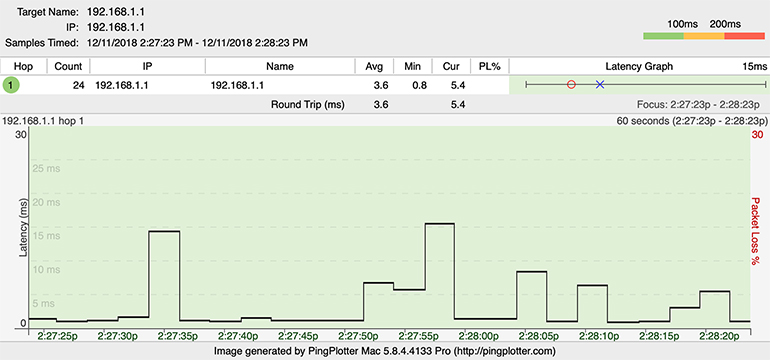
Task: Click the 2:27:50p time axis tick
Action: [x=358, y=336]
